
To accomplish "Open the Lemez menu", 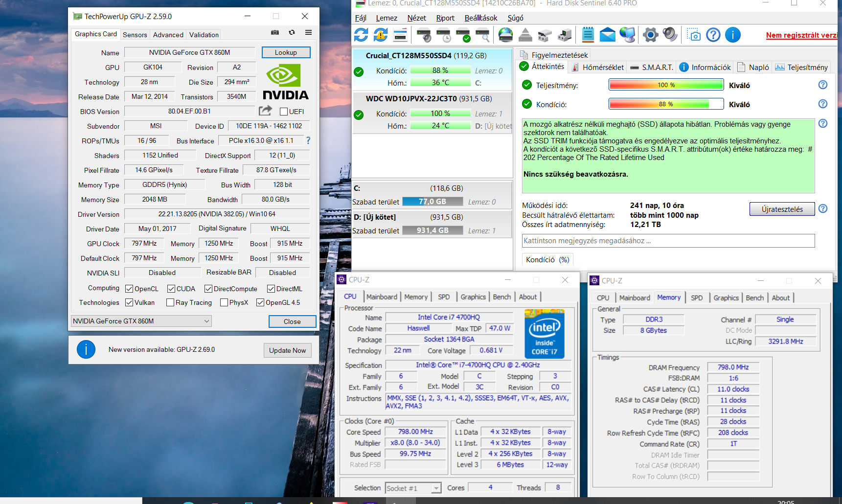I will [x=387, y=18].
